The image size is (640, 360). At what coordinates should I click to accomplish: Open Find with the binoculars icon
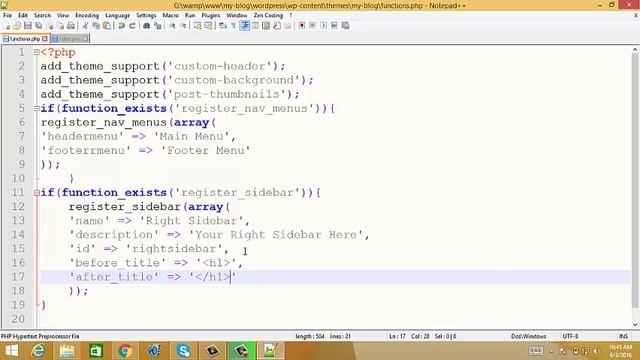(147, 26)
